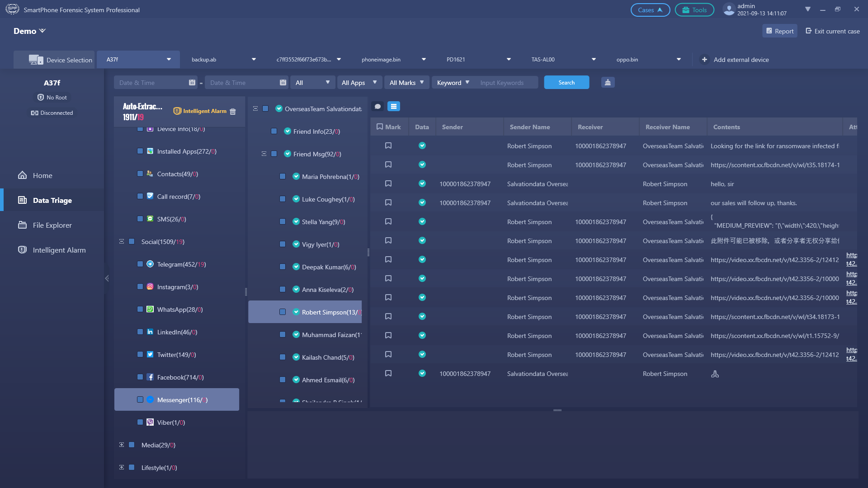868x488 pixels.
Task: Click Installed Apps icon in tree
Action: (x=150, y=151)
